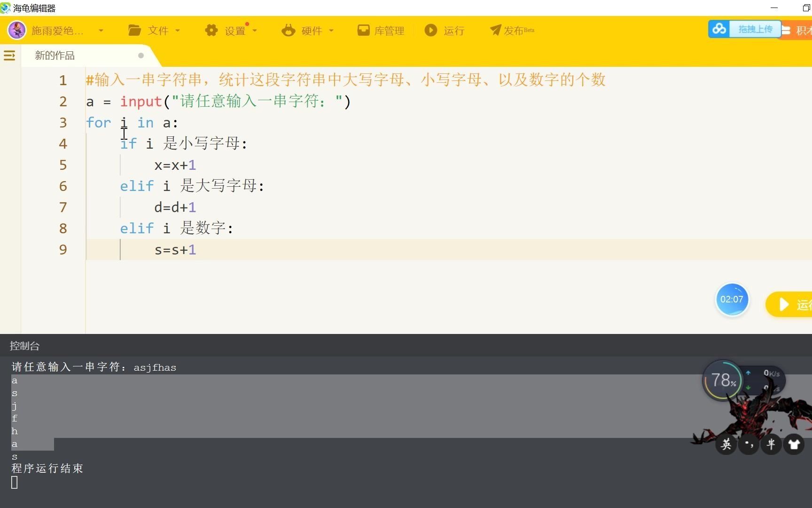Click the 设置 gear icon
Screen dimensions: 812x508
point(211,31)
